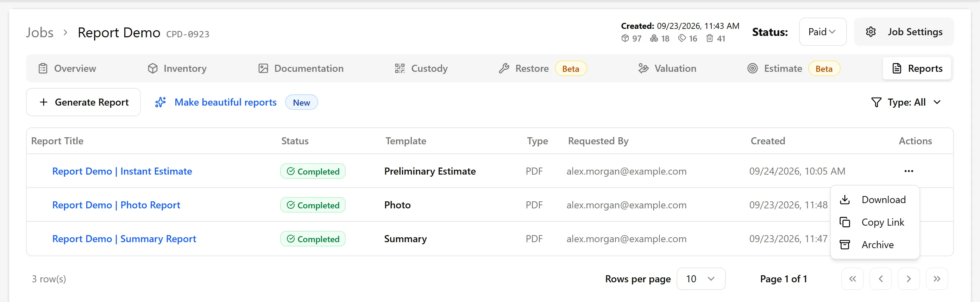
Task: Click the boxes icon showing 18
Action: pyautogui.click(x=654, y=38)
